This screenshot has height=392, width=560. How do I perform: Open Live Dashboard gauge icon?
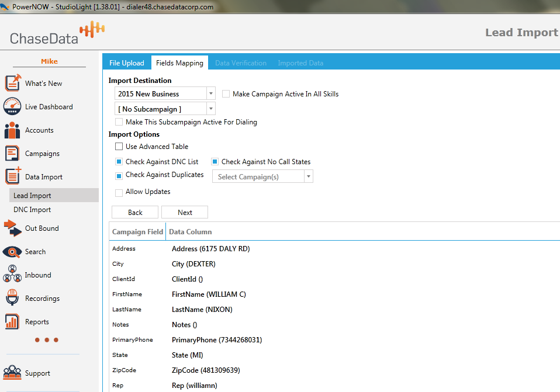13,107
